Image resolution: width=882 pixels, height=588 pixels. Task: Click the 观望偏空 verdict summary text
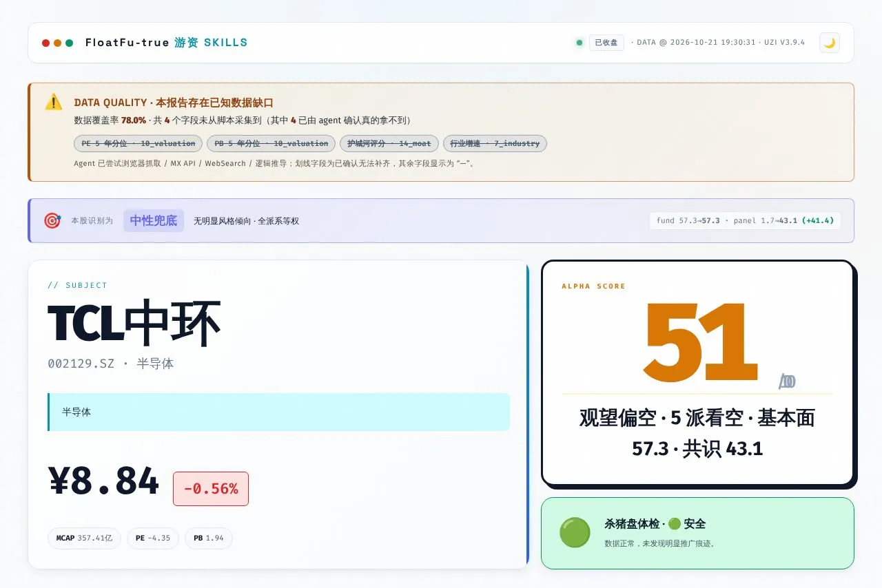pos(697,433)
